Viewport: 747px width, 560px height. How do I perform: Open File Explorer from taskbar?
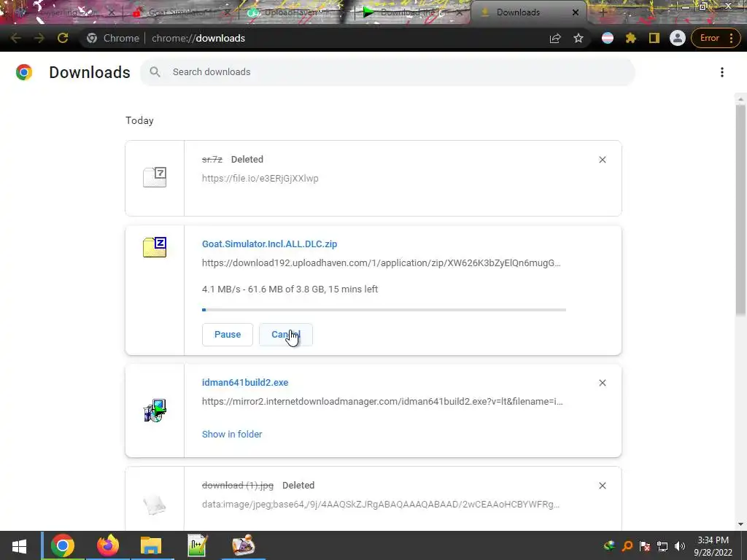pos(151,545)
